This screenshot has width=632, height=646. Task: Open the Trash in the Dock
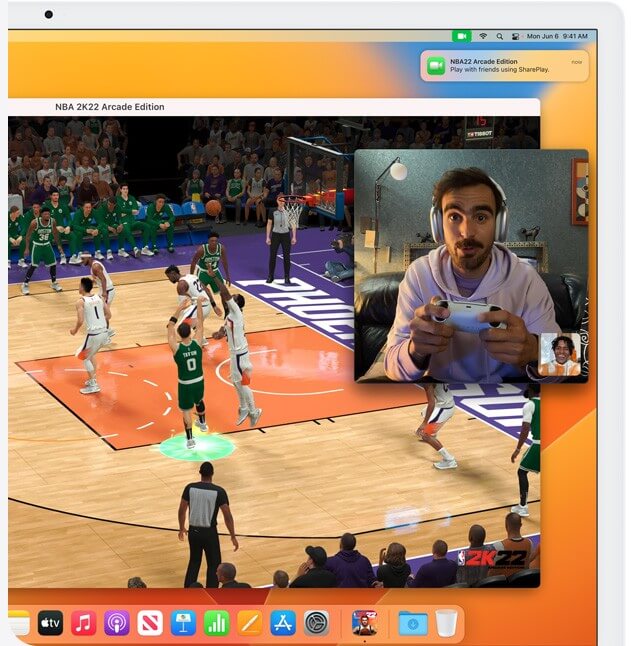447,623
